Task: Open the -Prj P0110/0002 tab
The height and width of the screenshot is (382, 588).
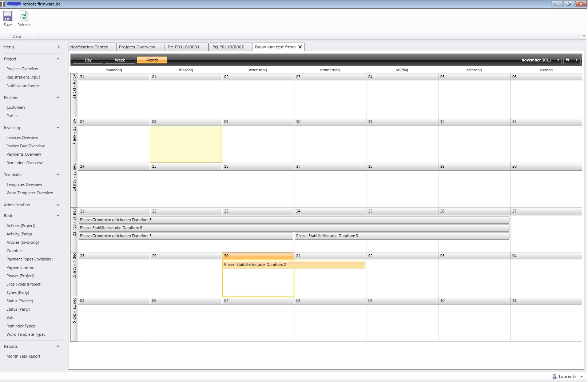Action: pos(230,47)
